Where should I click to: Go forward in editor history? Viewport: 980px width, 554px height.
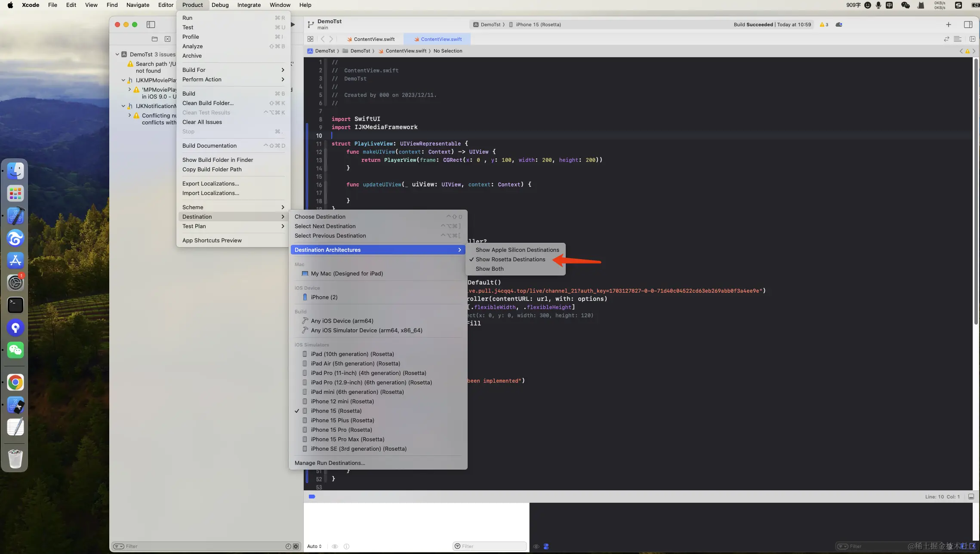click(x=331, y=39)
